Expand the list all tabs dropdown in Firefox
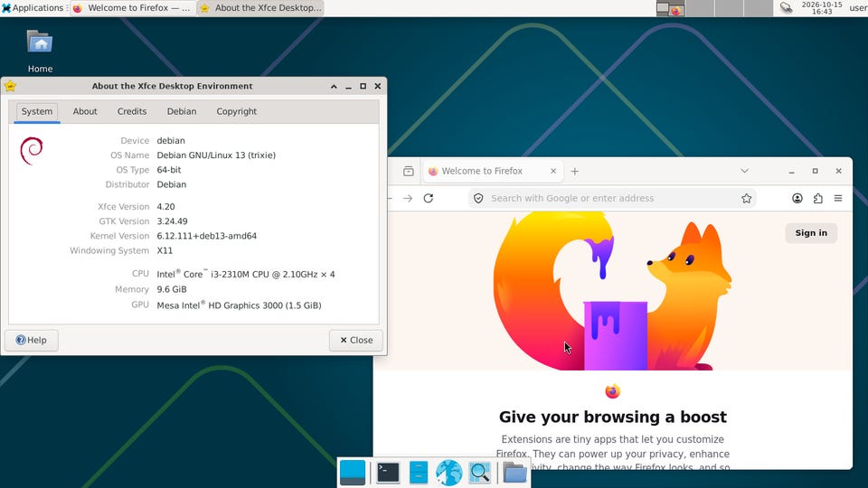This screenshot has height=488, width=868. 744,171
